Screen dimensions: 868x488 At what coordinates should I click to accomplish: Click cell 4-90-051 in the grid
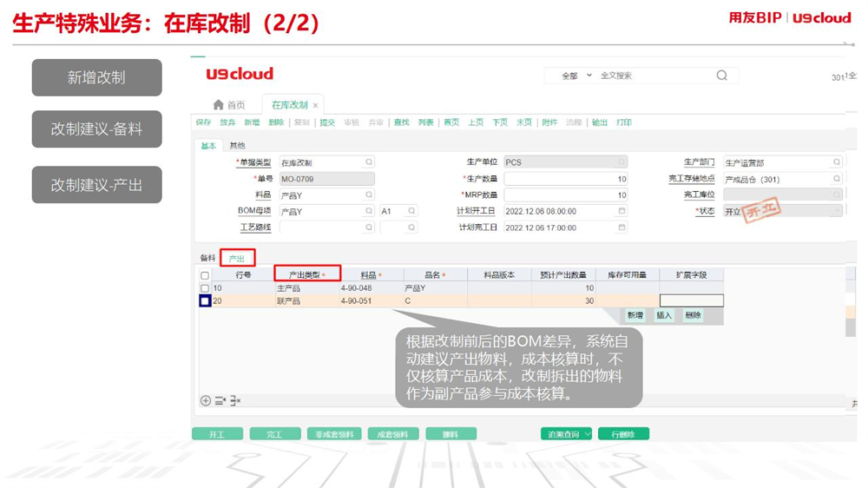[372, 300]
